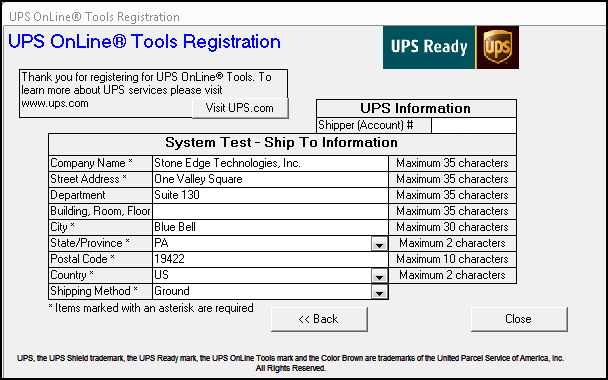Screen dimensions: 608x380
Task: Click the 'Country *' label
Action: (x=72, y=275)
